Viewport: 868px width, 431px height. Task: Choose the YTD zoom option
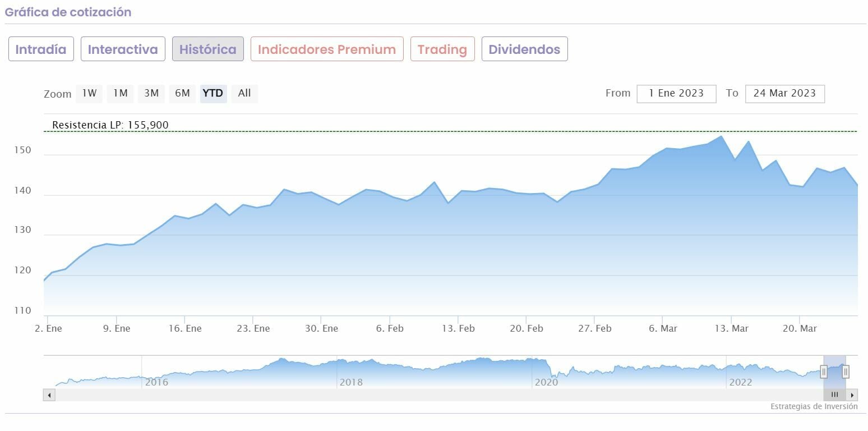(213, 93)
